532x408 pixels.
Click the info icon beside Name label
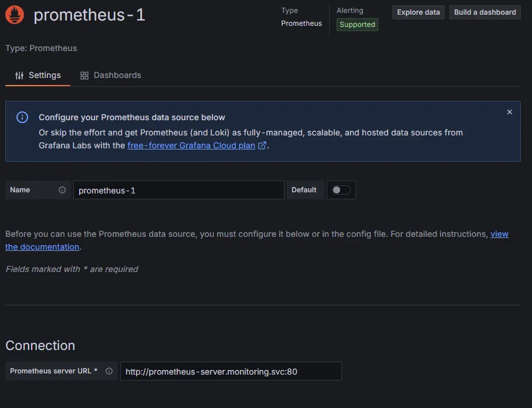(62, 190)
